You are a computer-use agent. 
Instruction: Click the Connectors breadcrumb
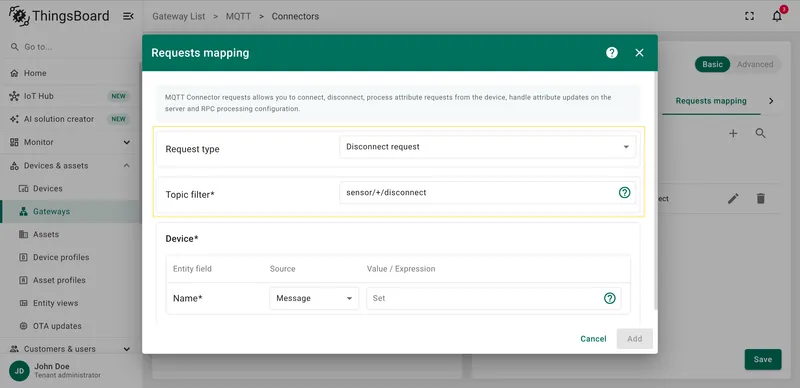[x=295, y=16]
